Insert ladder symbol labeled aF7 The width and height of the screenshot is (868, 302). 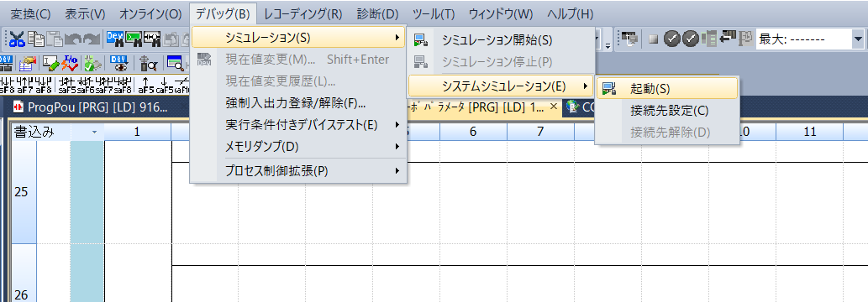[x=25, y=85]
